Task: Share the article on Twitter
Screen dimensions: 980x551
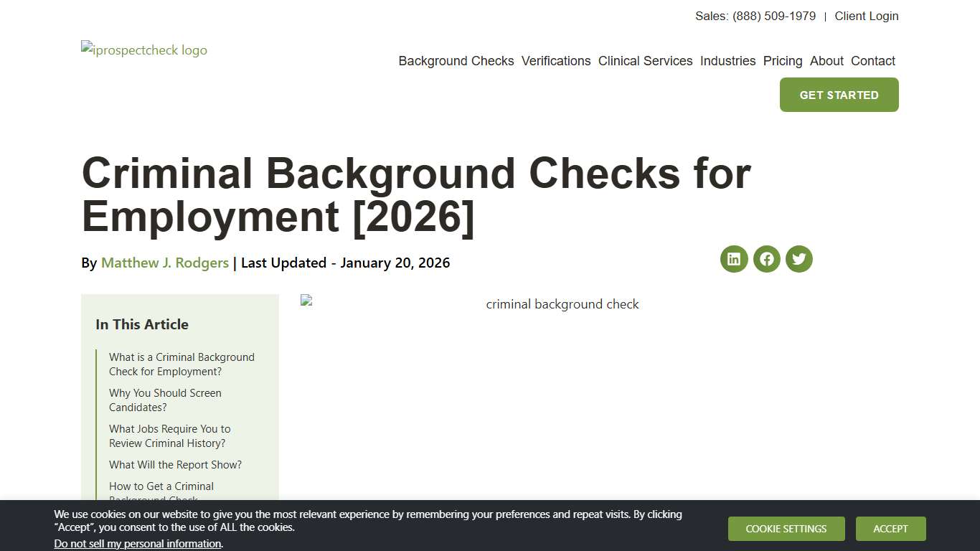Action: pyautogui.click(x=798, y=259)
